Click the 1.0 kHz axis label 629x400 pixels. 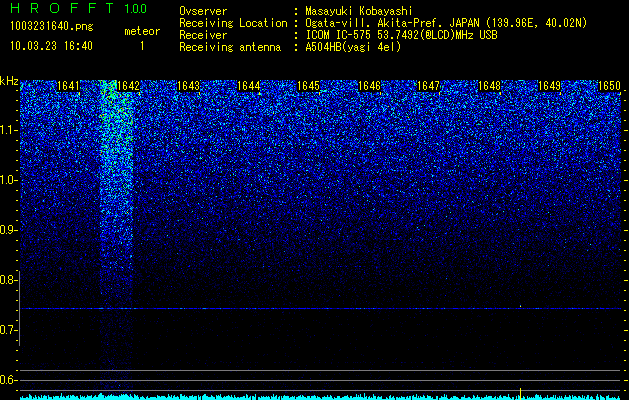(8, 180)
